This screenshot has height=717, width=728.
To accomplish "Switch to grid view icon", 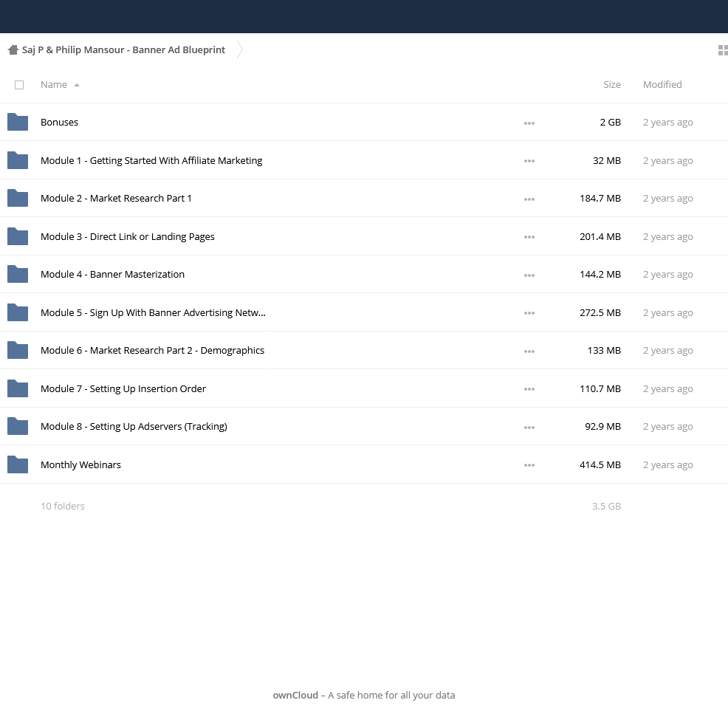I will pos(722,49).
